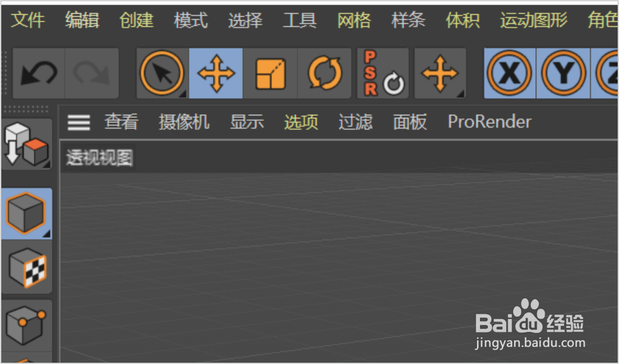619x364 pixels.
Task: Activate the Move tool
Action: 216,73
